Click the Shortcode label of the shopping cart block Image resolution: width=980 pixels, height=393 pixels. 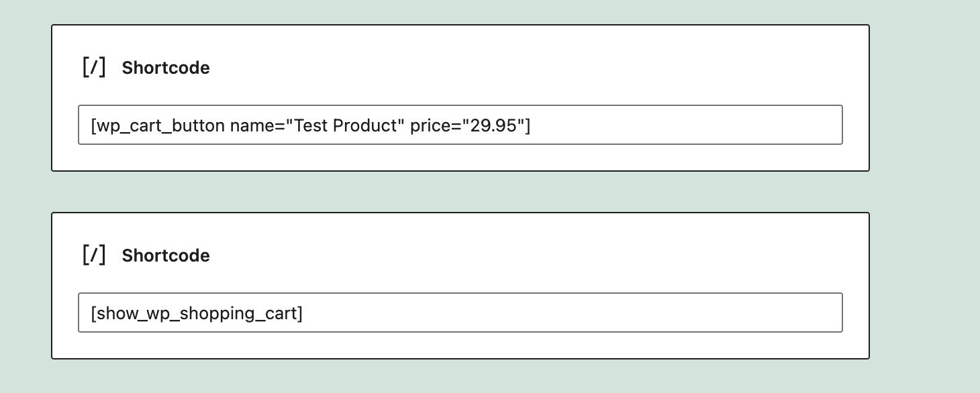(166, 256)
